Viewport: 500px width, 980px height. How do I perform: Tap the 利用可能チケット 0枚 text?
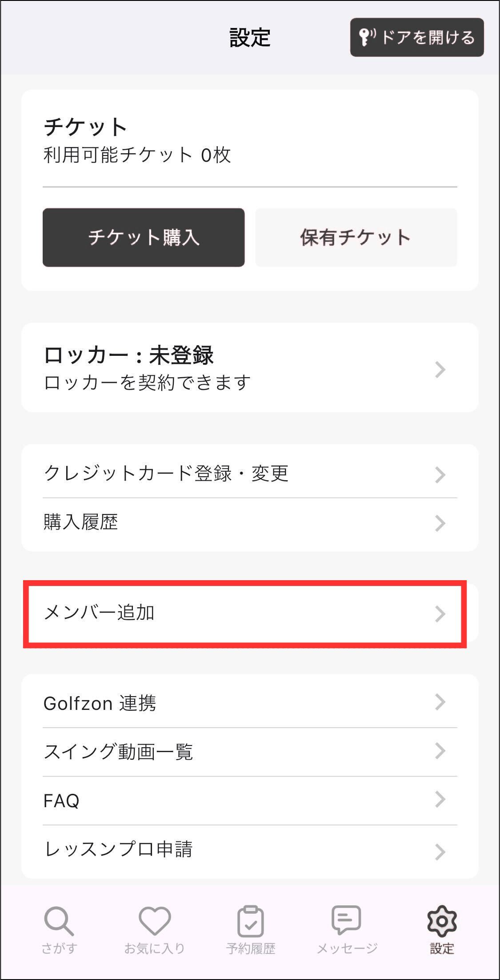click(x=137, y=155)
